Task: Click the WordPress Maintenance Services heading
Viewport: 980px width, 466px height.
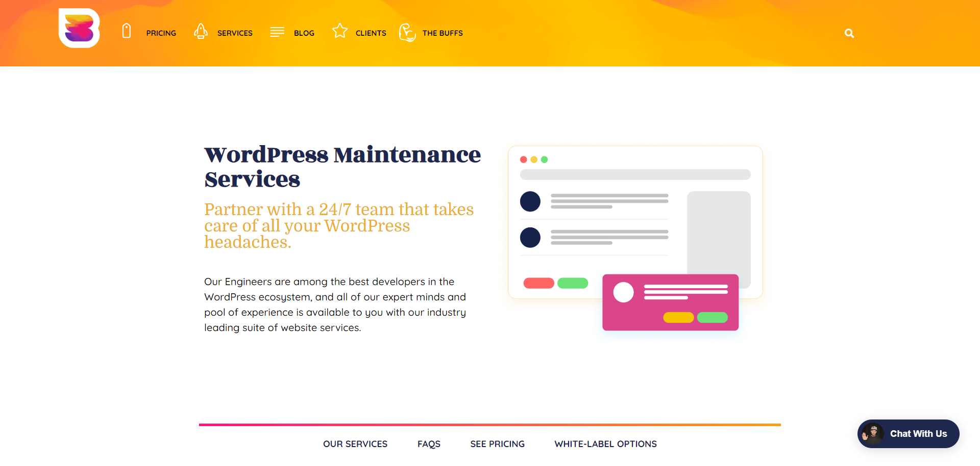Action: (x=342, y=167)
